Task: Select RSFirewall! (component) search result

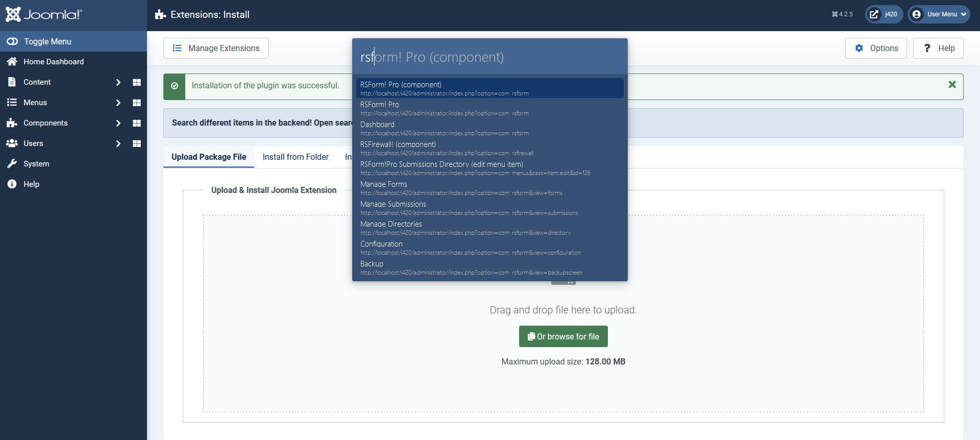Action: pos(490,148)
